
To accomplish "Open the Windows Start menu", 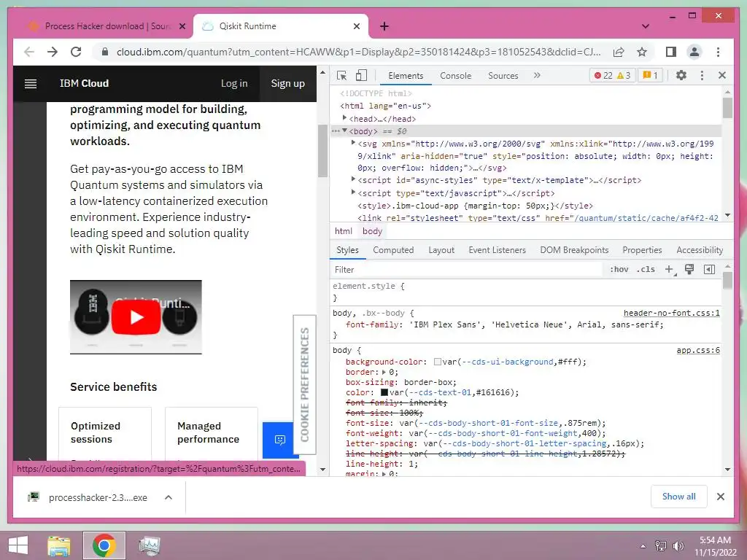I will coord(18,545).
